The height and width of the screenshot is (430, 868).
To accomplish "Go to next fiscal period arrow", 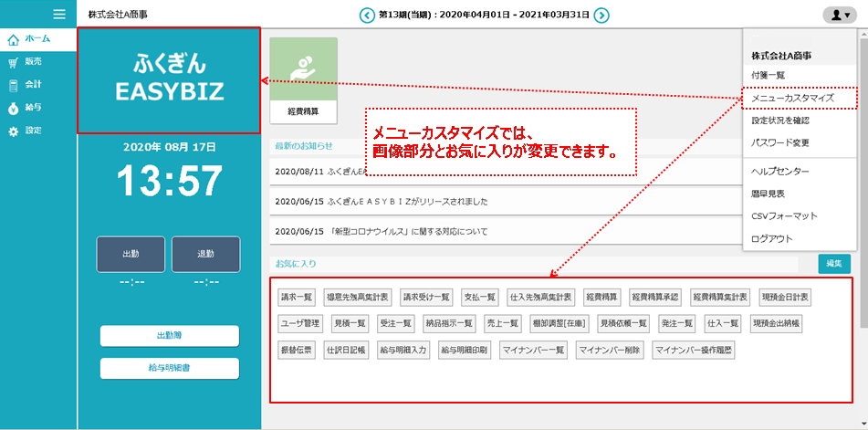I will point(601,15).
